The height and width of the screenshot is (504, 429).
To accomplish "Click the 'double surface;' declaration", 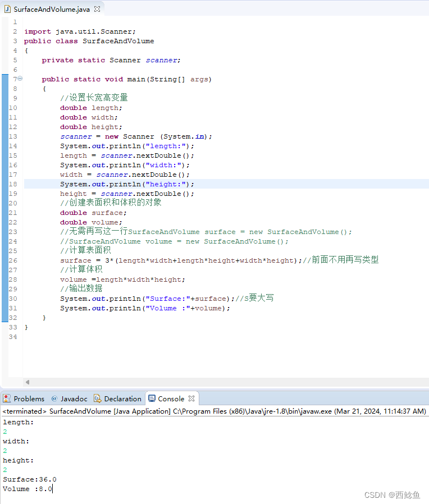I will (93, 213).
